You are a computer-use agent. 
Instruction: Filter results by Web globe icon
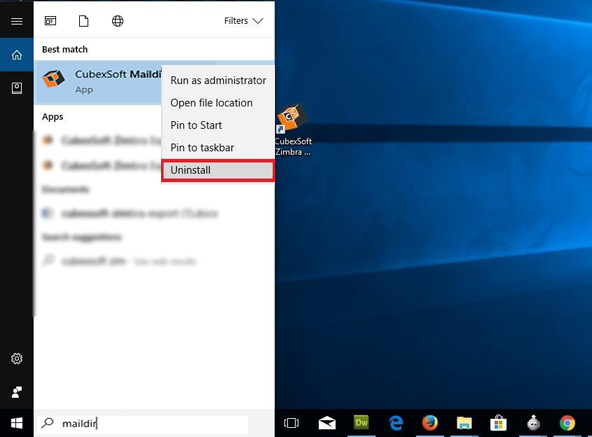pos(117,21)
